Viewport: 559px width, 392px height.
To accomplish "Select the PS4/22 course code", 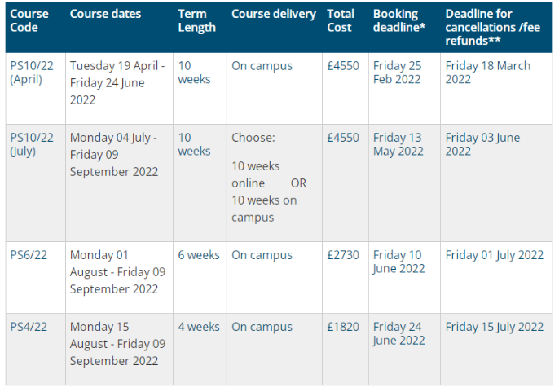I will coord(29,327).
